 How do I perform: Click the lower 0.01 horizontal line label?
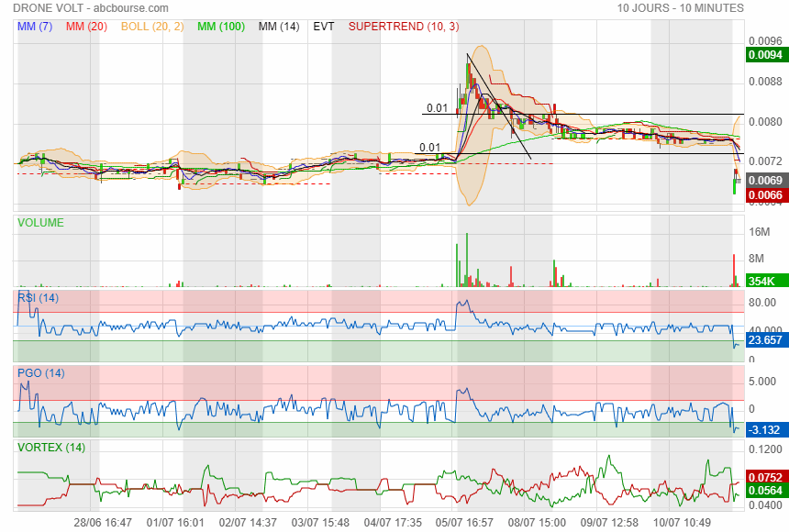pos(429,147)
